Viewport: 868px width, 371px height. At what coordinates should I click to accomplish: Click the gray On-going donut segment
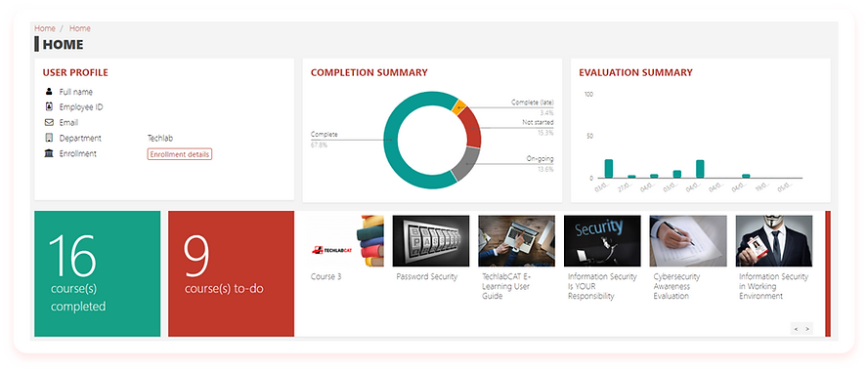point(467,164)
